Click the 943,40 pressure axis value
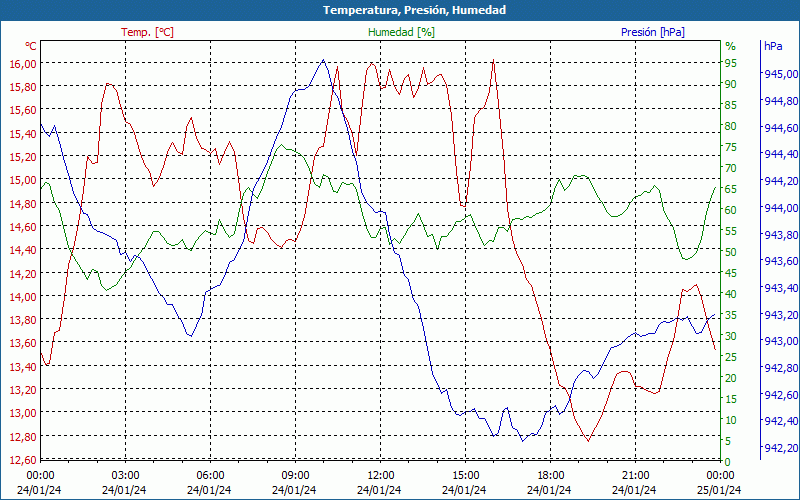Screen dimensions: 800x500 coord(781,288)
